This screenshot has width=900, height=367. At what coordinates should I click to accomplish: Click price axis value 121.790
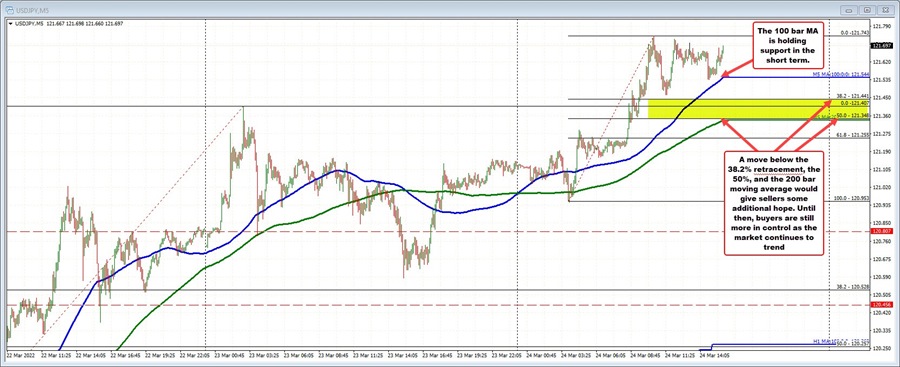click(881, 26)
